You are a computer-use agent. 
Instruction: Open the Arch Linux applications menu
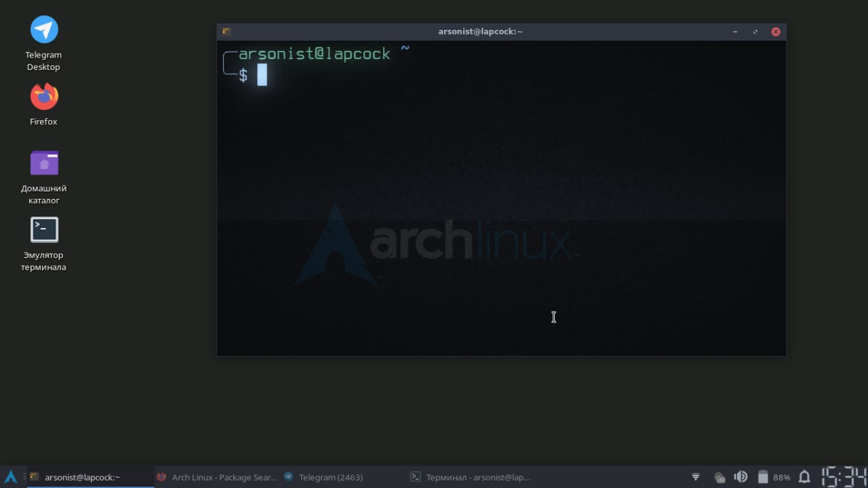coord(11,477)
